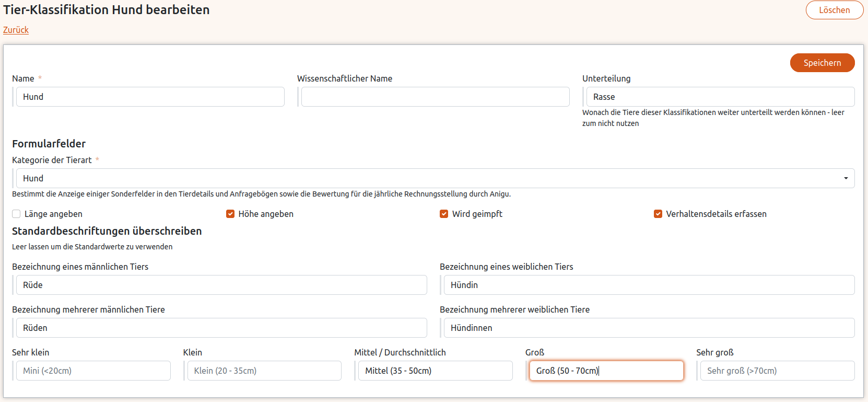868x402 pixels.
Task: Uncheck the Höhe angeben checkbox
Action: tap(230, 214)
